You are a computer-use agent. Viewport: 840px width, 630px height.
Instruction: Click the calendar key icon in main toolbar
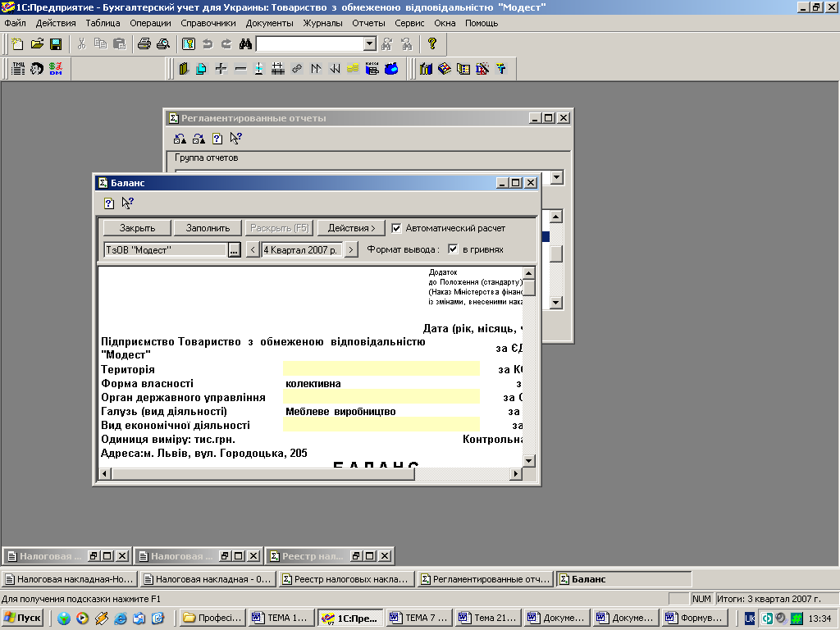pyautogui.click(x=189, y=44)
